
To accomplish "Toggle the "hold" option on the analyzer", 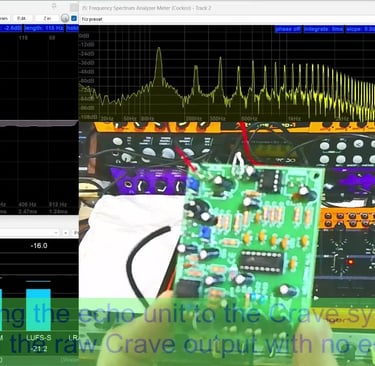I will (x=72, y=28).
